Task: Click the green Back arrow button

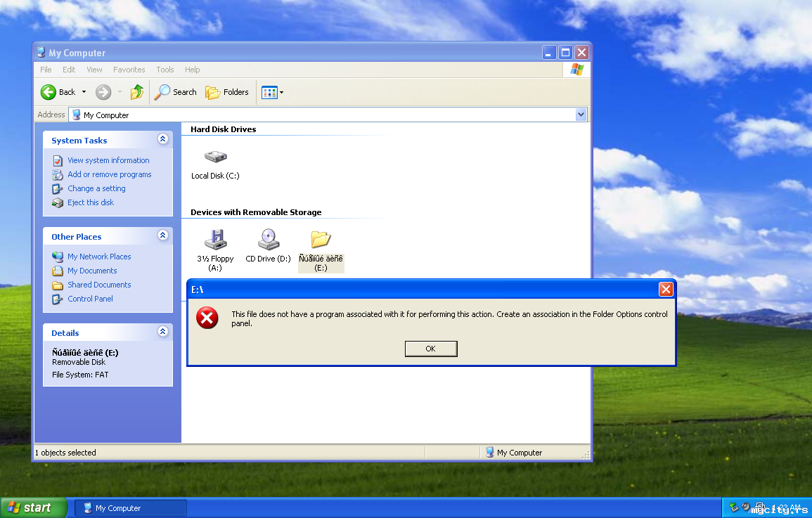Action: 49,92
